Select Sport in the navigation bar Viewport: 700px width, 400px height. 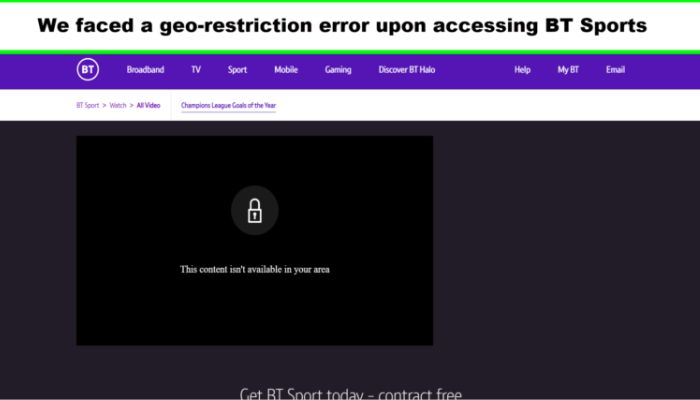(x=238, y=70)
